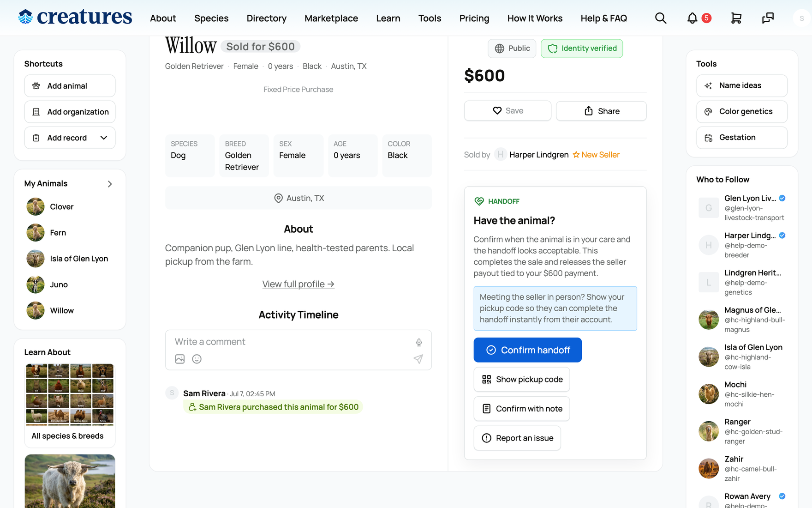Click the image attachment icon in comment box
The image size is (812, 508).
[x=180, y=359]
